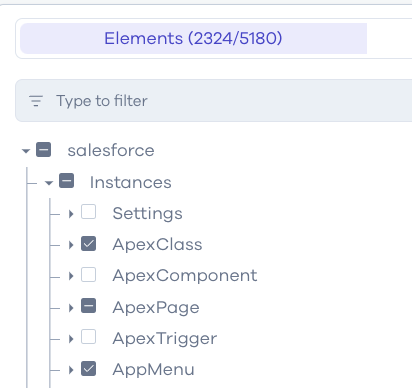Check the ApexTrigger checkbox

[89, 337]
